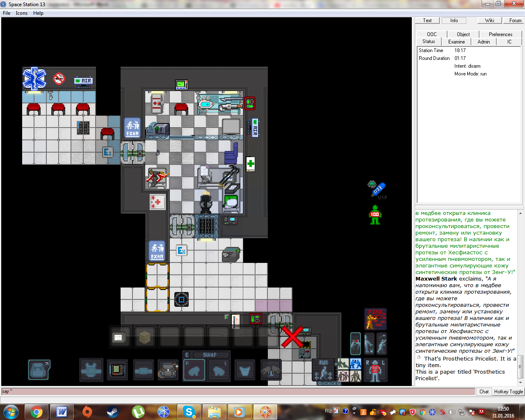Open Google Chrome from the taskbar
525x420 pixels.
(x=37, y=412)
